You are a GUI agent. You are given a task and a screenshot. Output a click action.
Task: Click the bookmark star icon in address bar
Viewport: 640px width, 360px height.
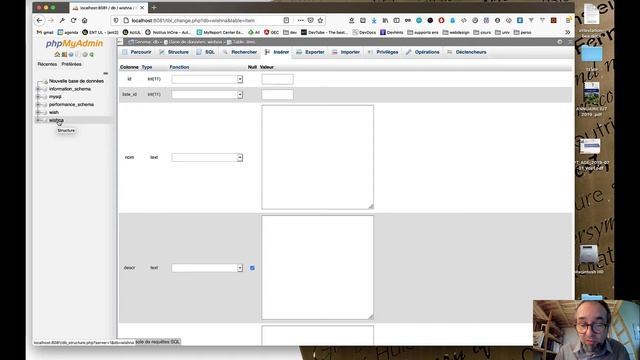click(x=320, y=20)
